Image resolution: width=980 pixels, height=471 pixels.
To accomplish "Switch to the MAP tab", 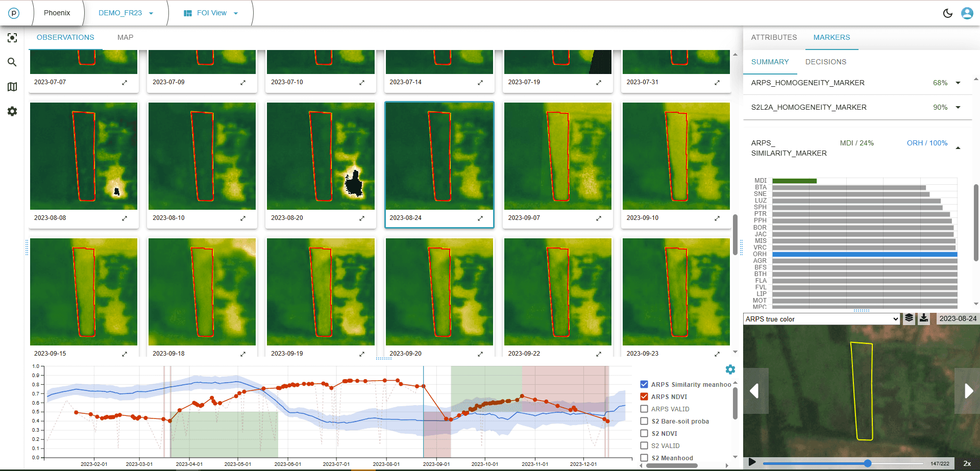I will (125, 37).
